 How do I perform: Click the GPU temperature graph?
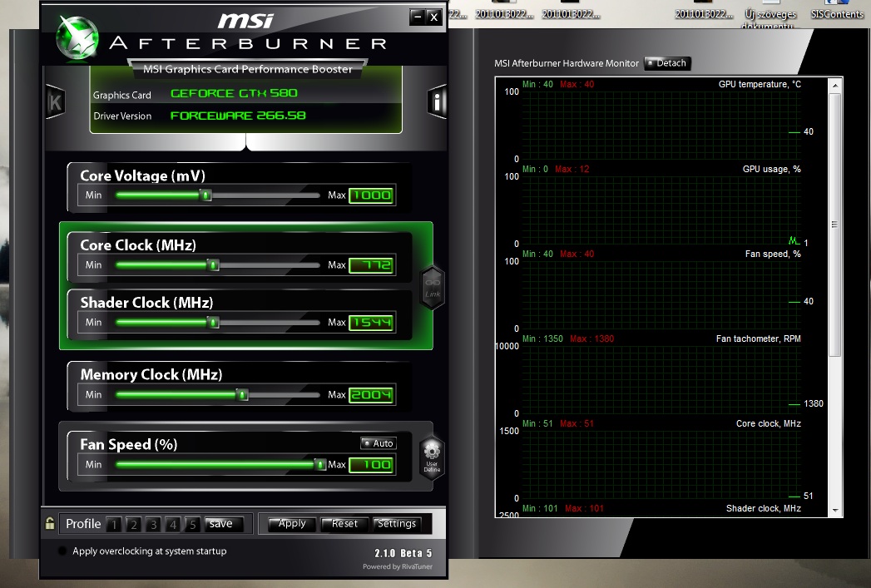tap(661, 126)
